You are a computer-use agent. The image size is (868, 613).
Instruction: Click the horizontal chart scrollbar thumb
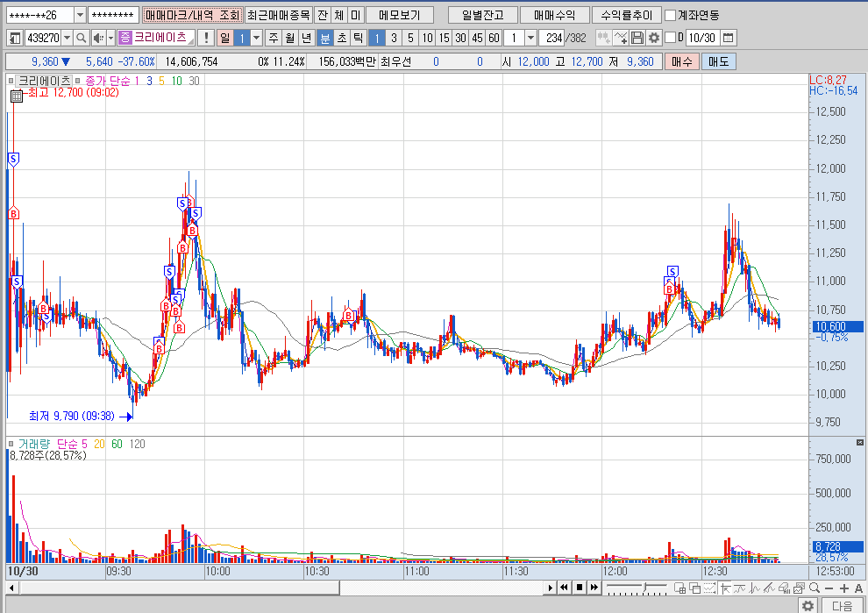point(180,588)
